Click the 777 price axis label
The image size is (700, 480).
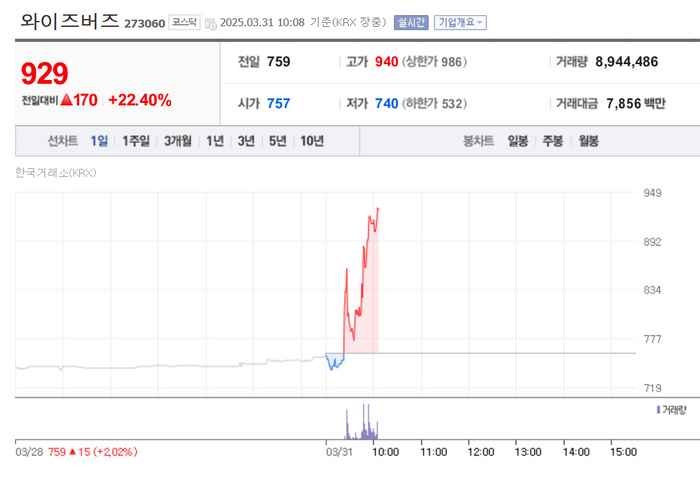pos(652,339)
